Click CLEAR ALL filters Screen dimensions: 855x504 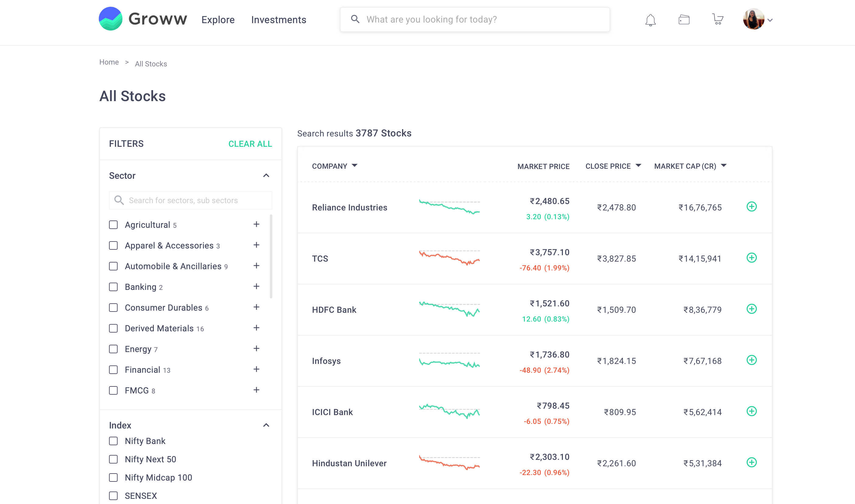click(x=250, y=144)
